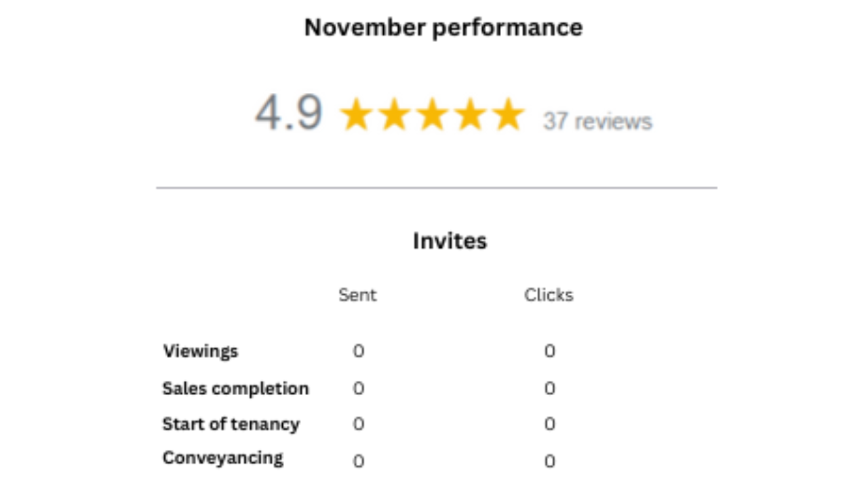Select the Viewings row label
868x488 pixels.
click(200, 351)
